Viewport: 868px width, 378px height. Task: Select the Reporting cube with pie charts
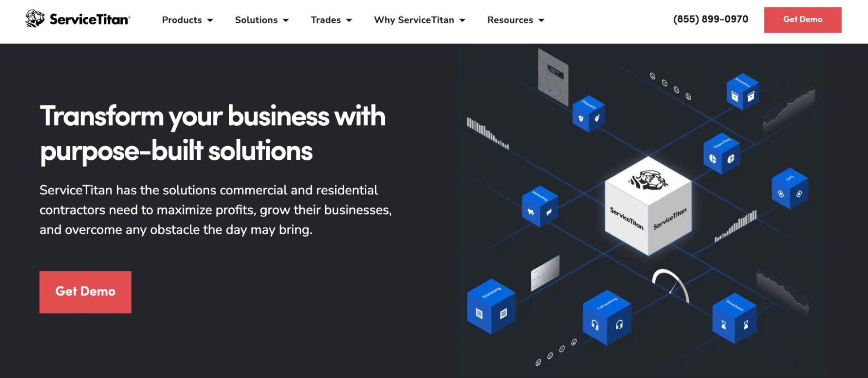(x=721, y=154)
